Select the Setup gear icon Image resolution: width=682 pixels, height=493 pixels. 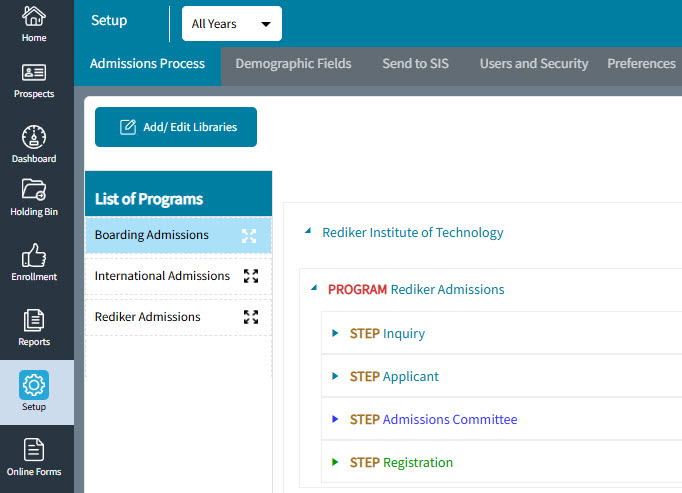point(34,385)
